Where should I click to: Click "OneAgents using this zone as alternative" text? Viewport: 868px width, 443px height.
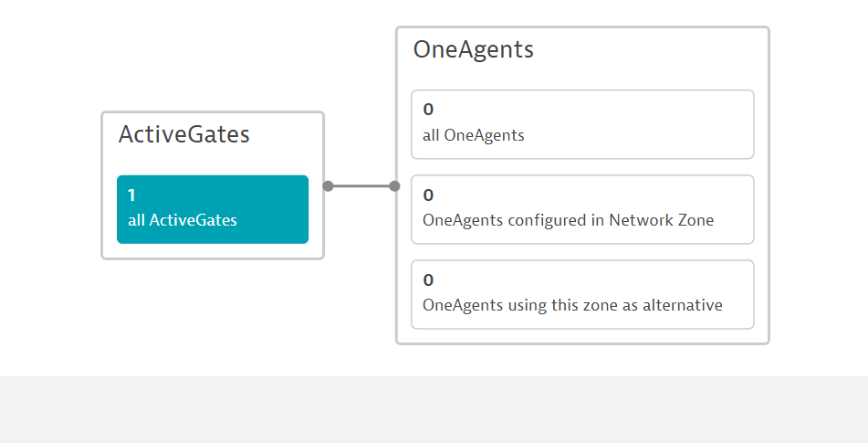coord(572,305)
